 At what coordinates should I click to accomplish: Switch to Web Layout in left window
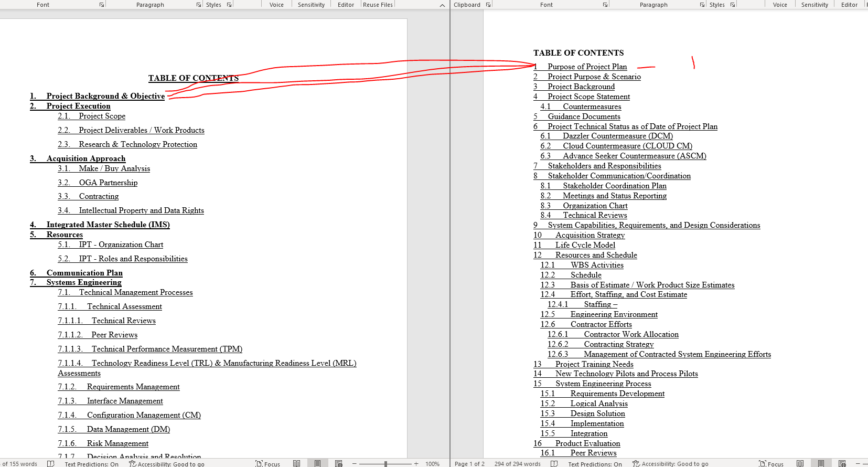pos(339,463)
